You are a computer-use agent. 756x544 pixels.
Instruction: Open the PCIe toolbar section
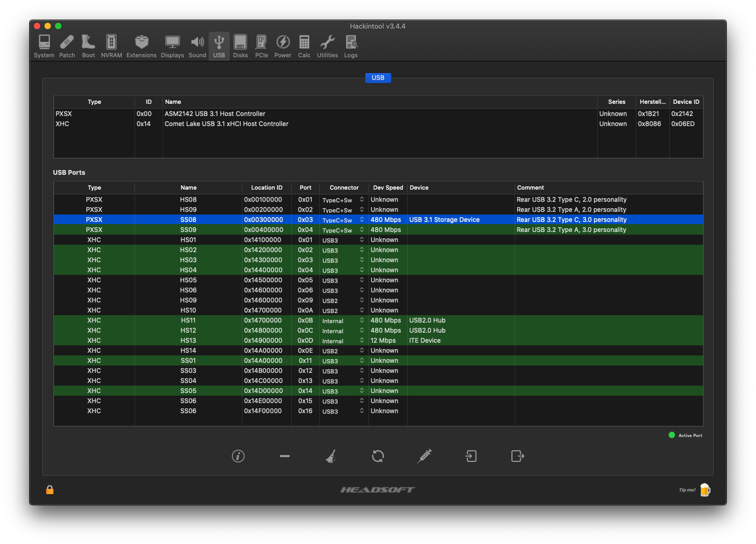tap(262, 46)
